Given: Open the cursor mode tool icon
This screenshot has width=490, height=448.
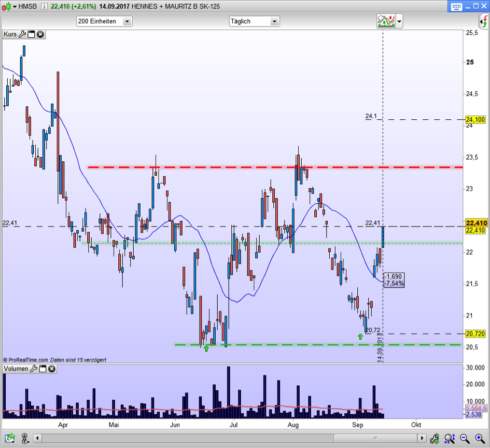Looking at the screenshot, I should 25,438.
